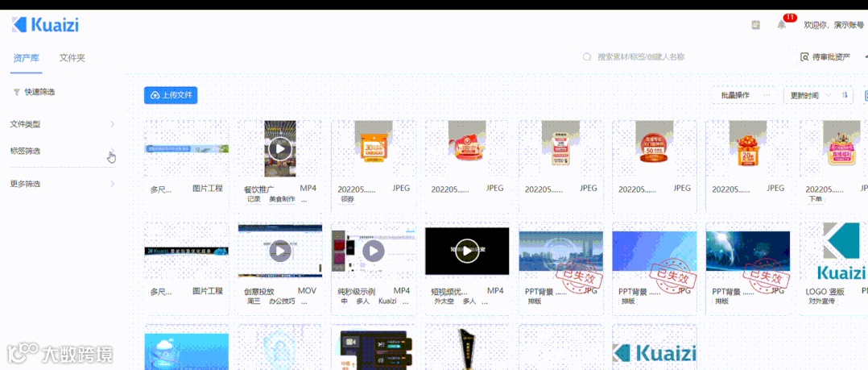
Task: Click the ellipsis beside 批量操作
Action: (x=767, y=95)
